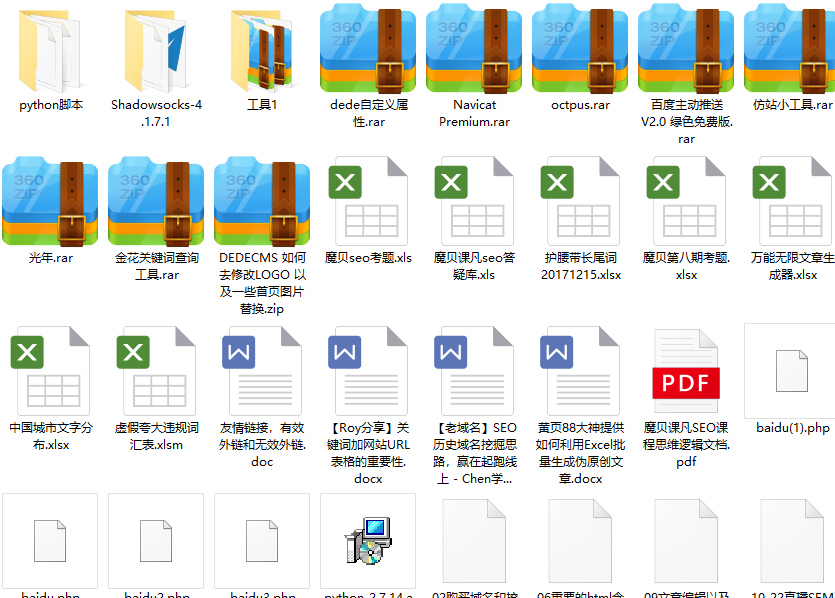The image size is (835, 598).
Task: Select the 友情链接 .doc document icon
Action: click(x=262, y=371)
